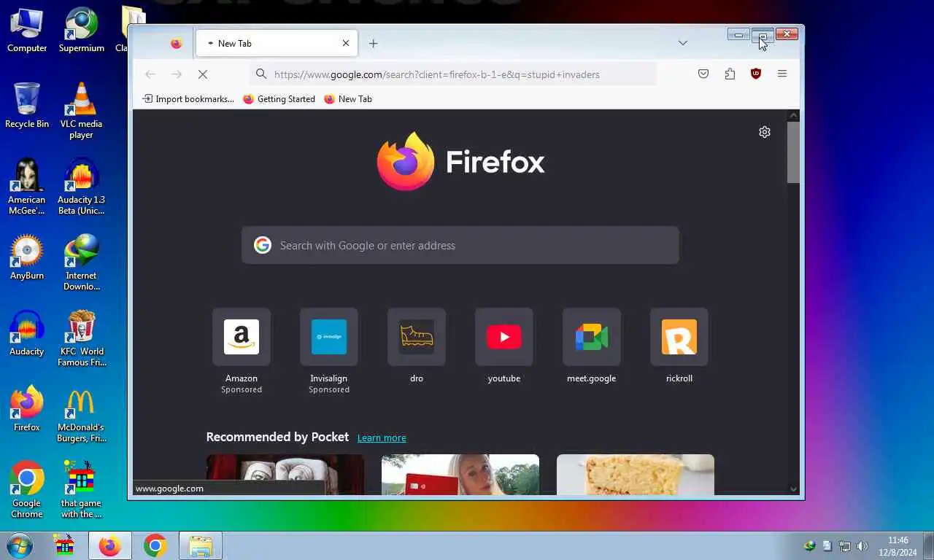934x560 pixels.
Task: Open the uBlock Origin shield icon
Action: tap(756, 74)
